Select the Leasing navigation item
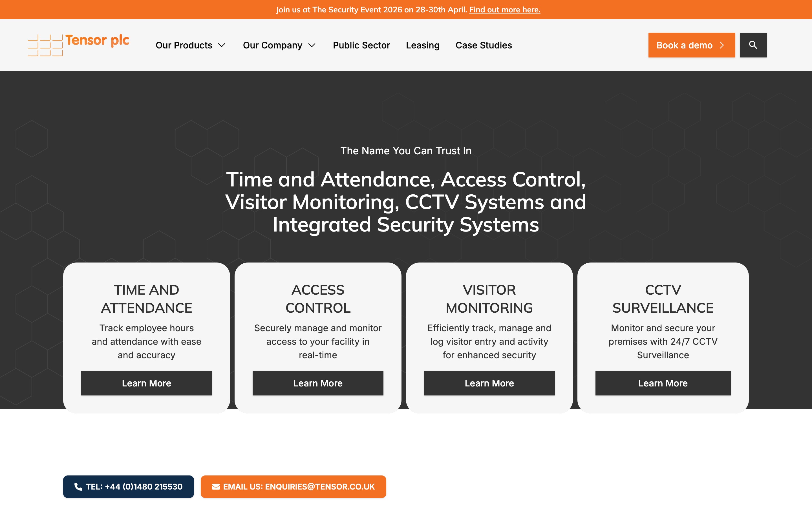This screenshot has width=812, height=507. 422,45
